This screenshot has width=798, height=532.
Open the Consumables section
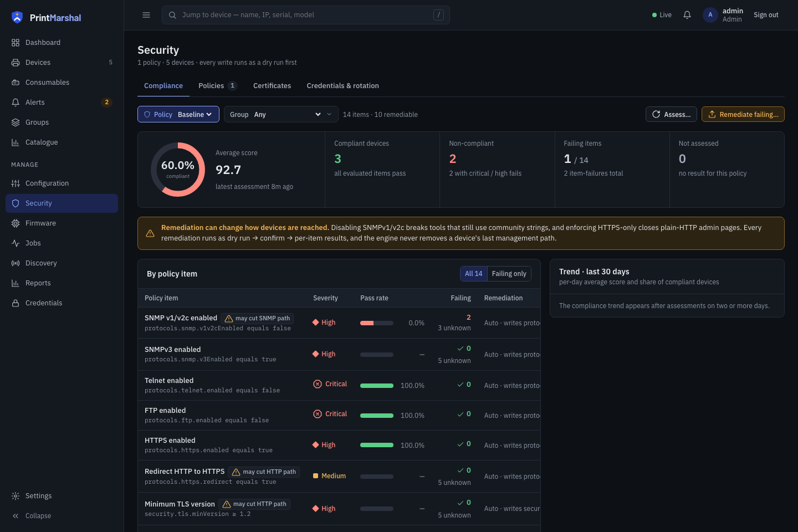(62, 83)
